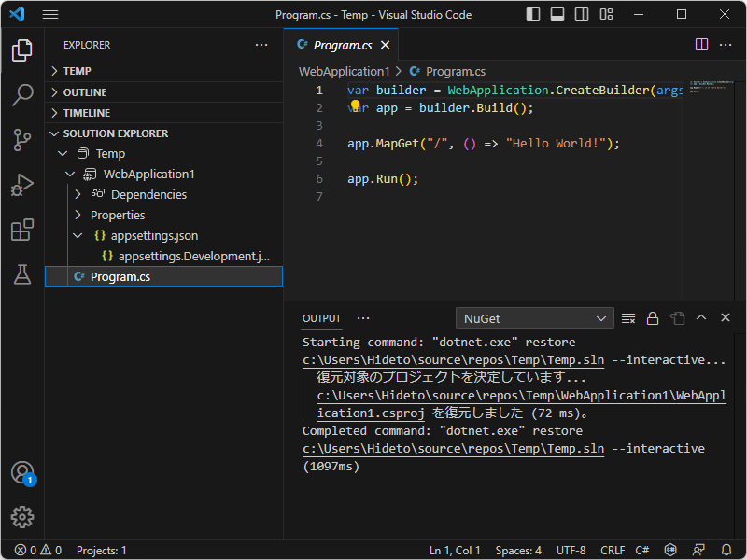Expand the OUTLINE section
Image resolution: width=747 pixels, height=560 pixels.
tap(84, 92)
